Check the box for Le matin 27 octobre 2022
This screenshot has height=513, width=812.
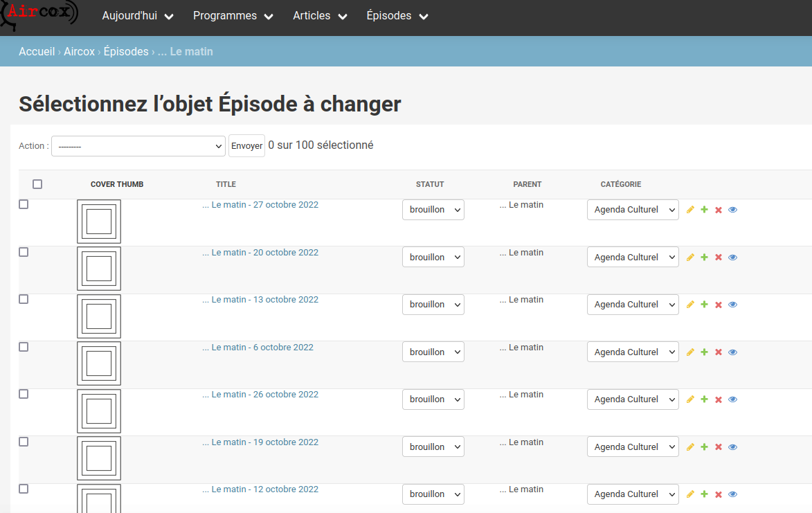24,204
